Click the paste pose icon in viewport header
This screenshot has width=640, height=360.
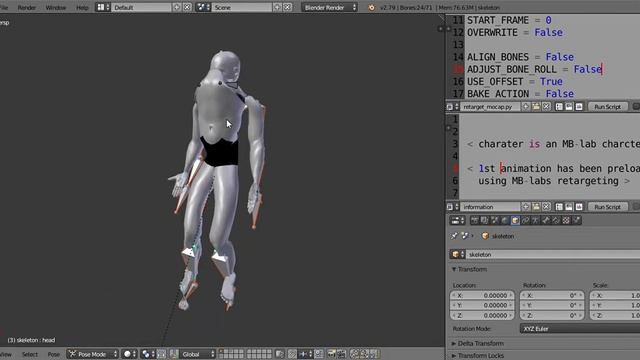(x=364, y=353)
